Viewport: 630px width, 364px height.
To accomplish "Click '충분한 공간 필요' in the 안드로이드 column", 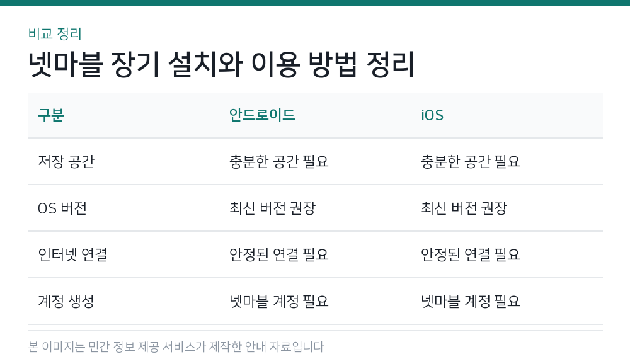I will coord(279,161).
